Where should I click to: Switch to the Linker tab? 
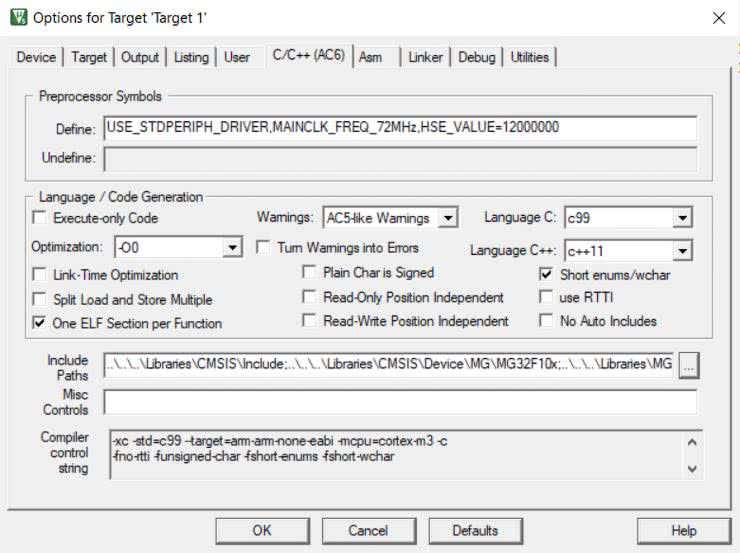click(x=425, y=57)
